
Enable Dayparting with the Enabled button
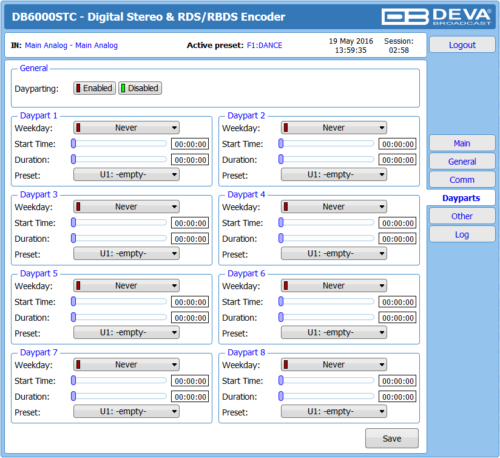coord(95,88)
